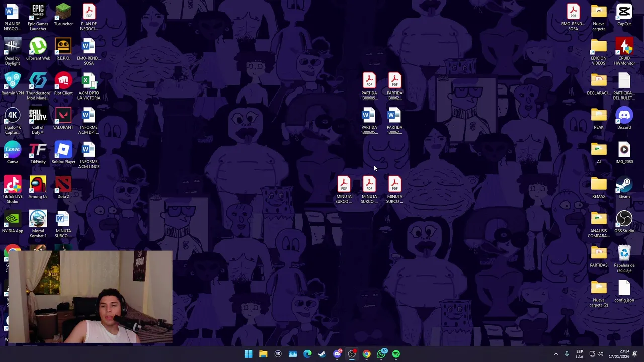644x362 pixels.
Task: Open the DECLARACI folder icon
Action: (599, 84)
